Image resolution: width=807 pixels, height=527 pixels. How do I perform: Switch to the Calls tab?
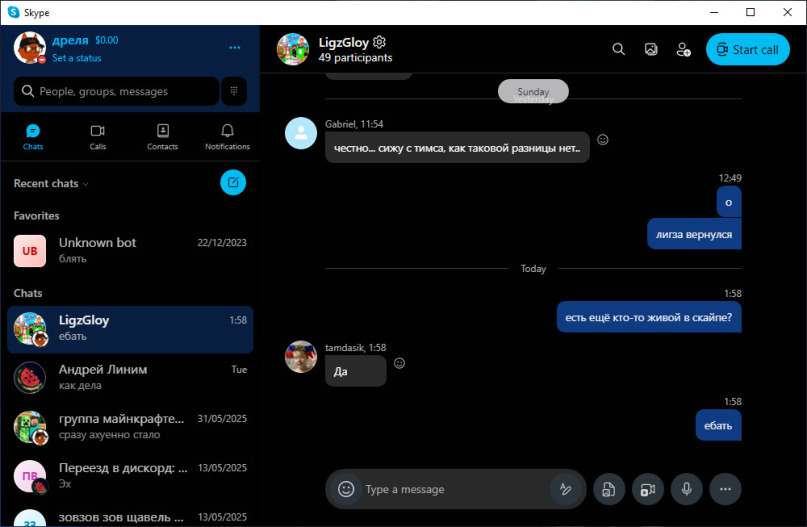click(98, 137)
